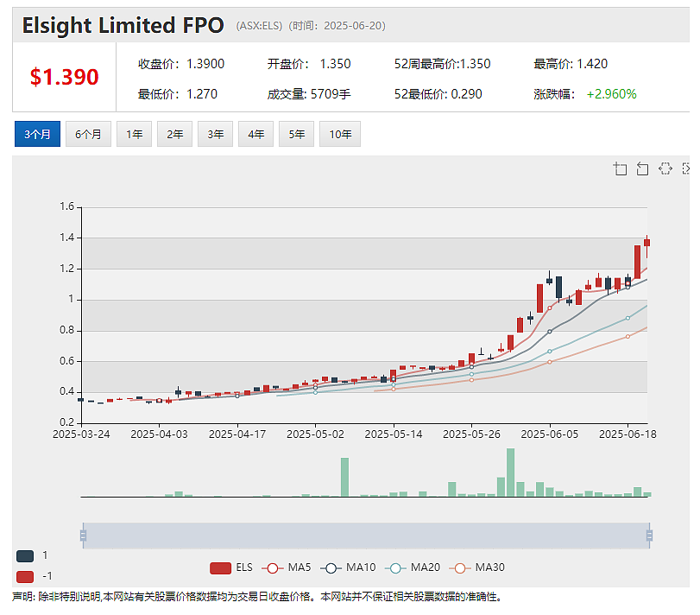Click the tall volume bar after 2025-05-02
This screenshot has width=700, height=615.
tap(344, 477)
